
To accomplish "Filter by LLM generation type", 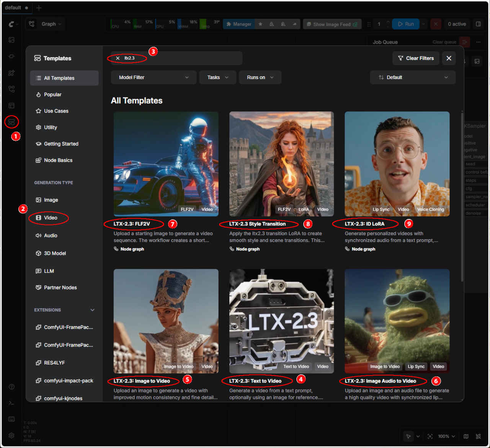I will tap(64, 271).
